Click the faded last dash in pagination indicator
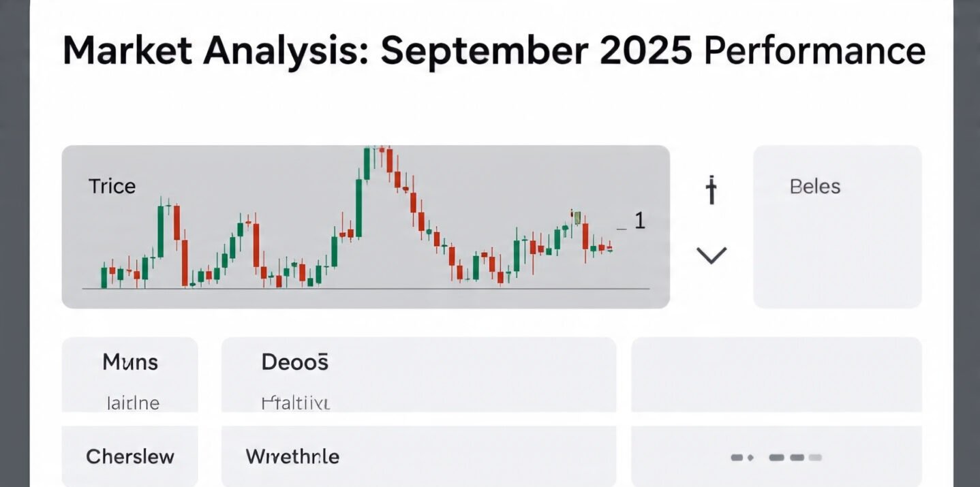Viewport: 980px width, 487px height. (x=815, y=458)
